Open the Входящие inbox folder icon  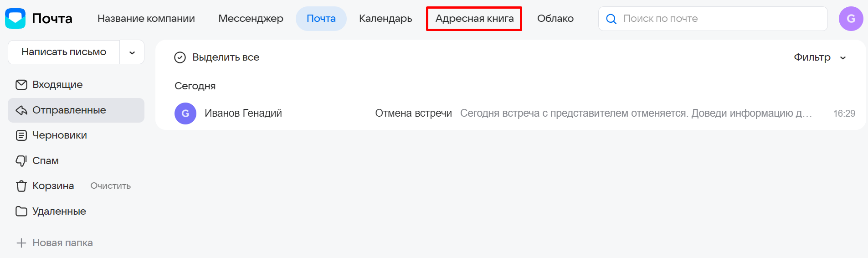click(x=21, y=85)
